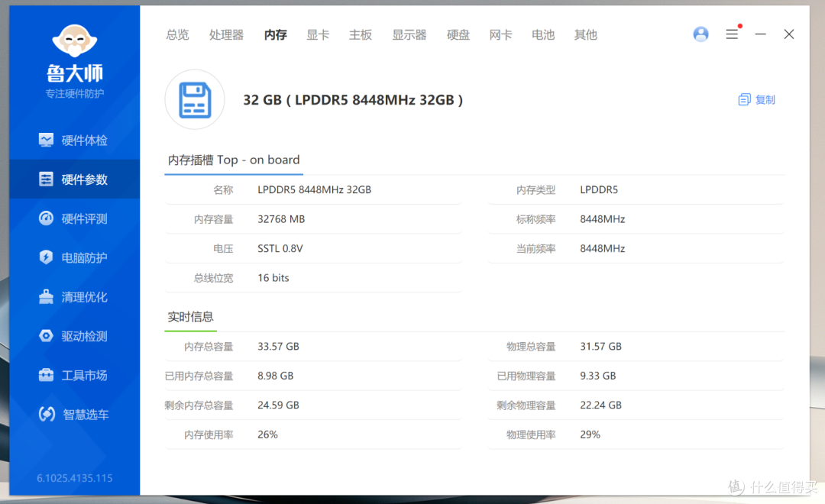
Task: Close the 鲁大师 window
Action: [788, 34]
